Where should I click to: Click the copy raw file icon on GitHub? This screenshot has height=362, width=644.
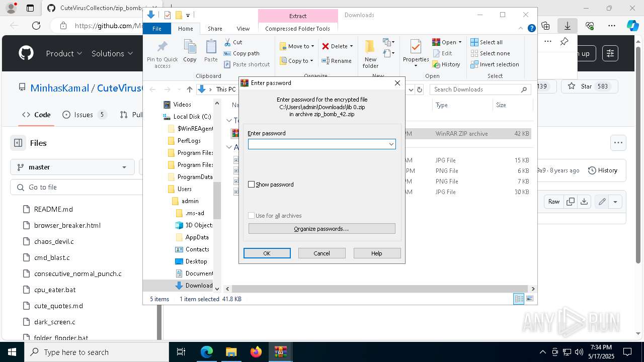(571, 202)
